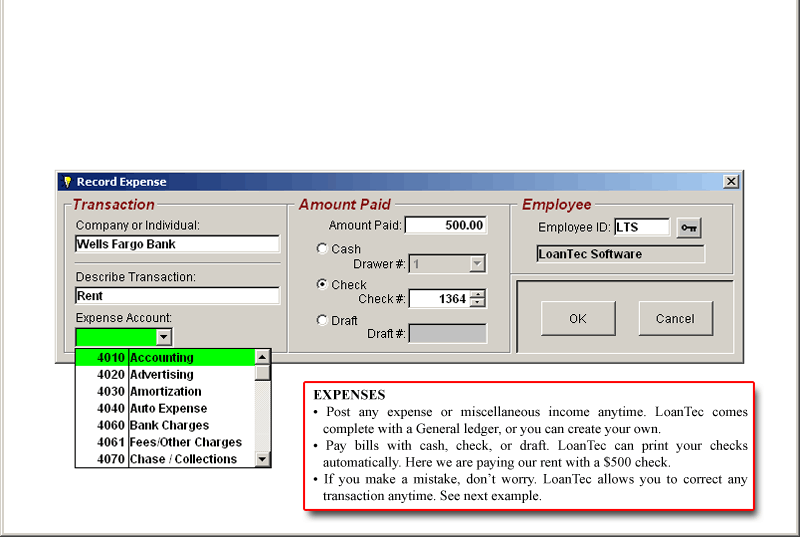The width and height of the screenshot is (800, 537).
Task: Click the key icon beside Employee ID
Action: point(689,227)
